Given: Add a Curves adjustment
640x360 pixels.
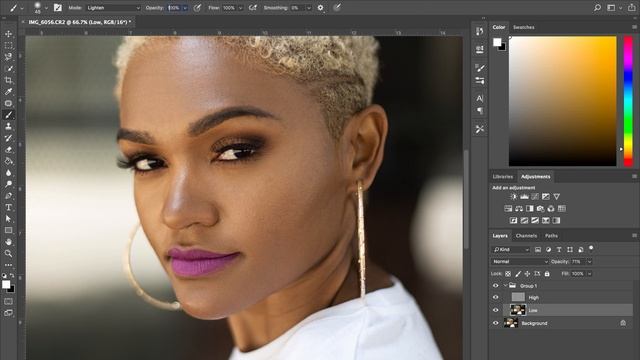Looking at the screenshot, I should click(x=535, y=197).
